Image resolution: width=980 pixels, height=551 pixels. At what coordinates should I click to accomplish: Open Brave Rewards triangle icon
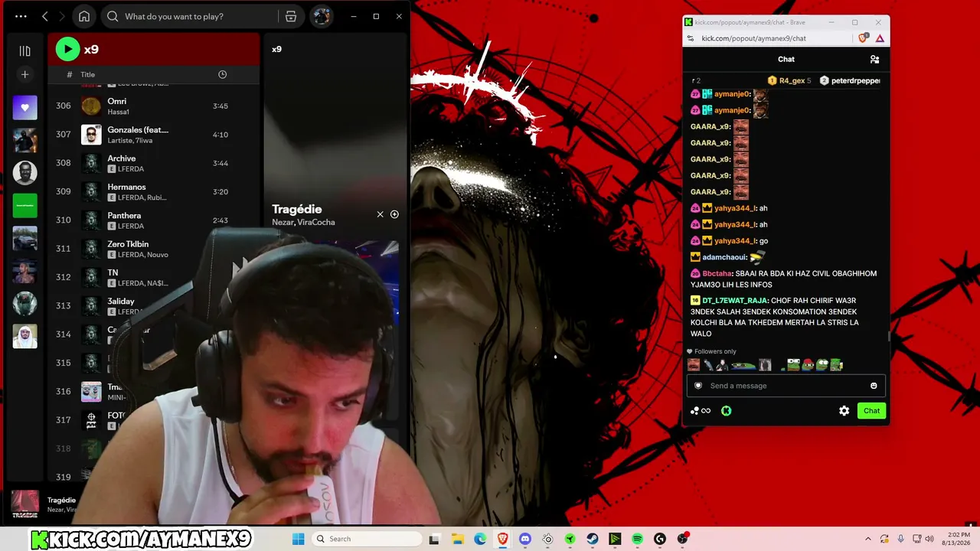click(880, 38)
